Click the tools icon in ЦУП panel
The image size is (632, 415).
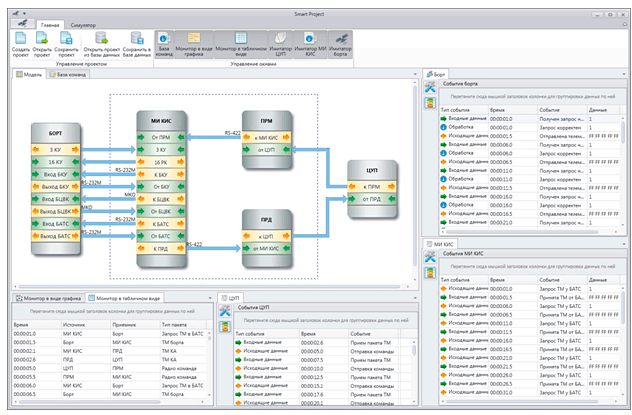click(x=225, y=313)
